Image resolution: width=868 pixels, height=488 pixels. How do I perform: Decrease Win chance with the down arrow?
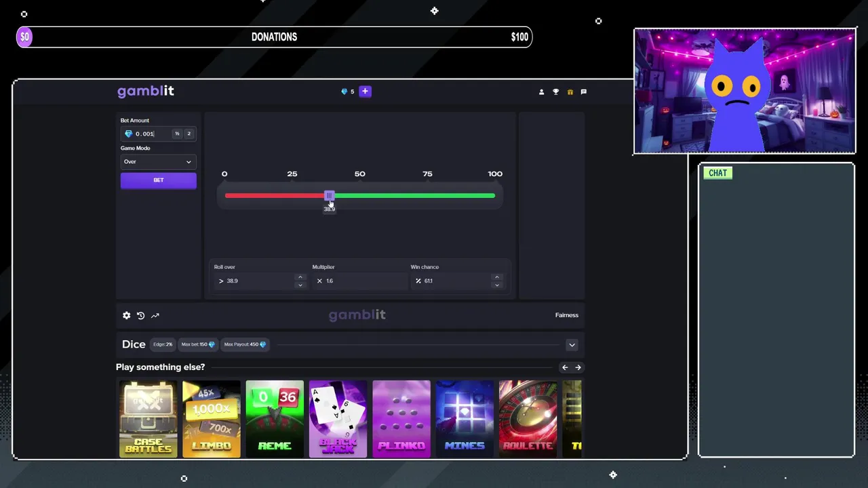click(x=497, y=285)
